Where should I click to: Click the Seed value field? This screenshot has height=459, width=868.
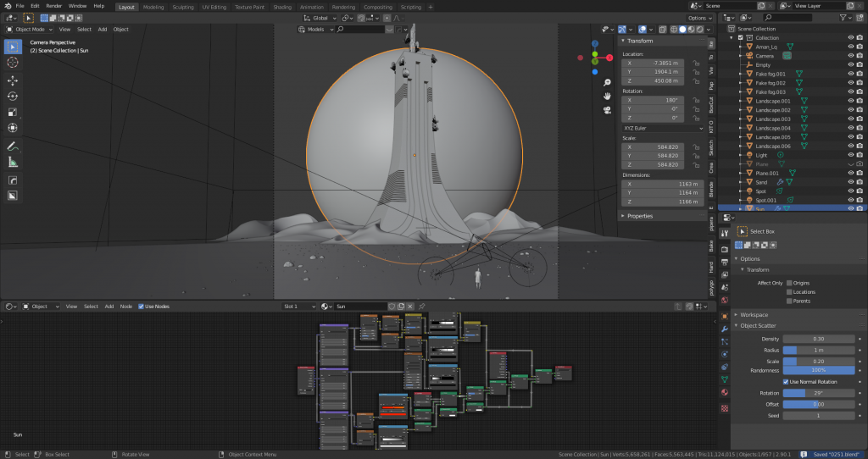click(x=818, y=415)
